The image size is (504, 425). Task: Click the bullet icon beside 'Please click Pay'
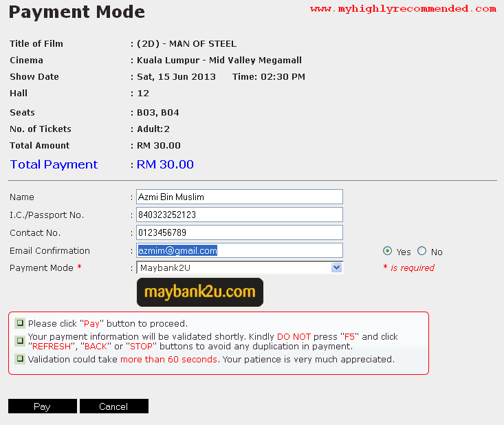pyautogui.click(x=20, y=323)
